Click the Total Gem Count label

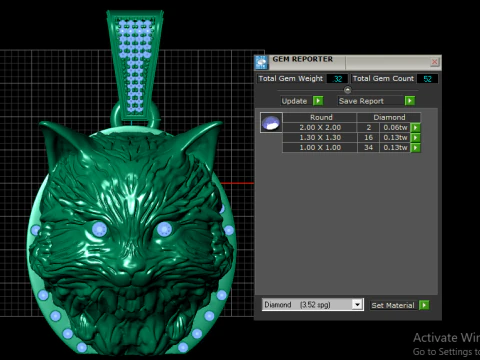click(383, 79)
